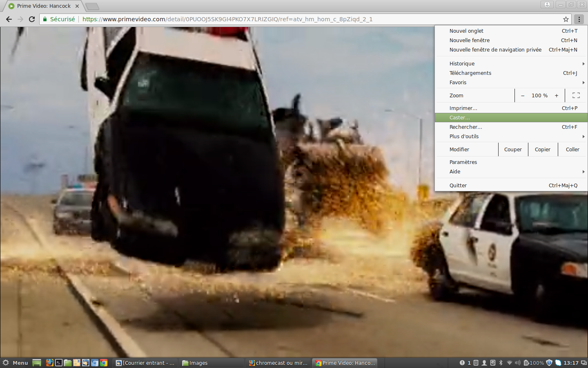Open the mail envelope panel launcher

tap(77, 363)
